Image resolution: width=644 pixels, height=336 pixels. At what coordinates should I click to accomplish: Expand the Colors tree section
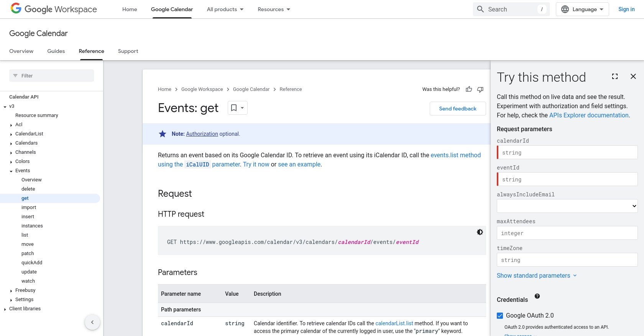(x=11, y=162)
